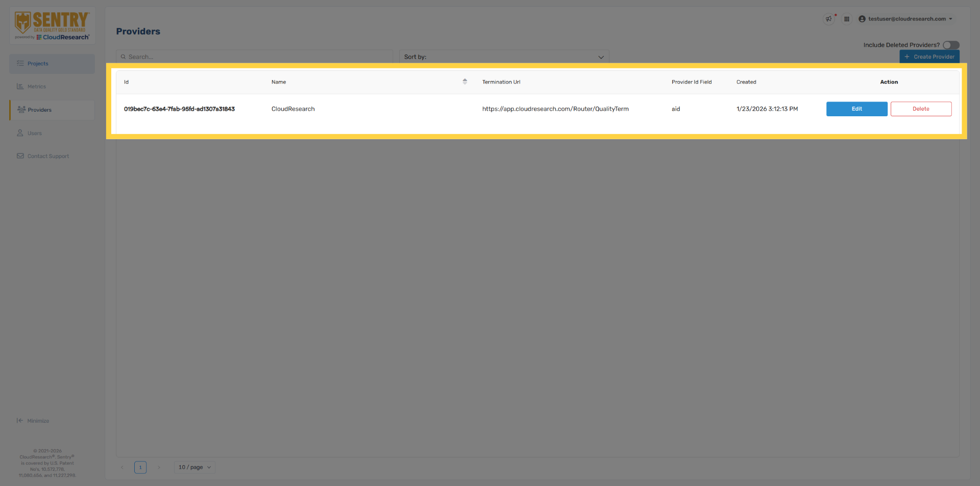The image size is (980, 486).
Task: Collapse the sidebar with Minimize
Action: tap(33, 420)
